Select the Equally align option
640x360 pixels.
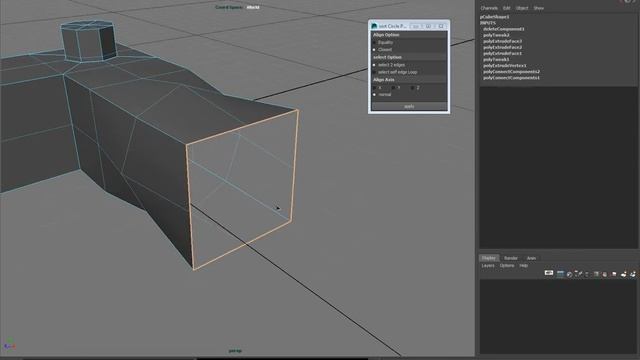tap(374, 42)
